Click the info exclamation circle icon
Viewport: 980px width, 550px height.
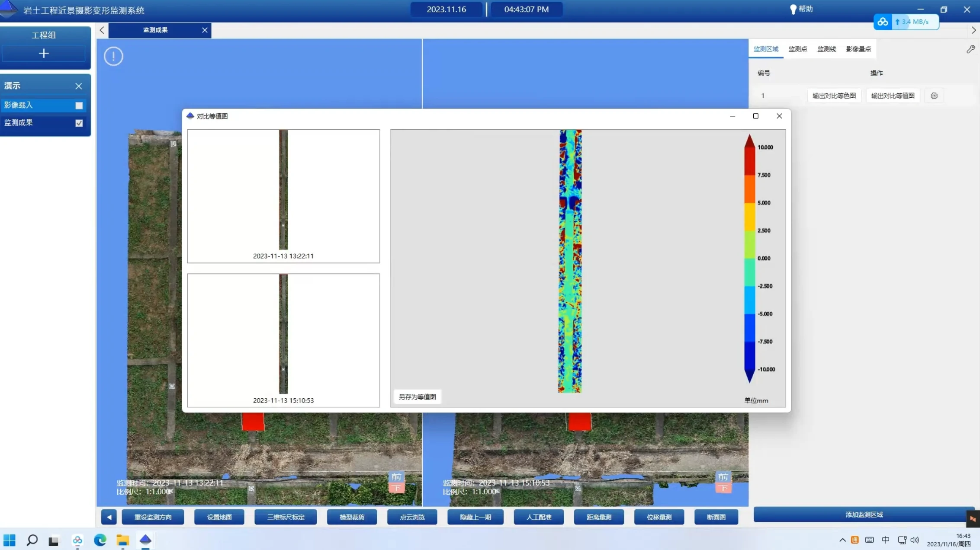pyautogui.click(x=113, y=56)
